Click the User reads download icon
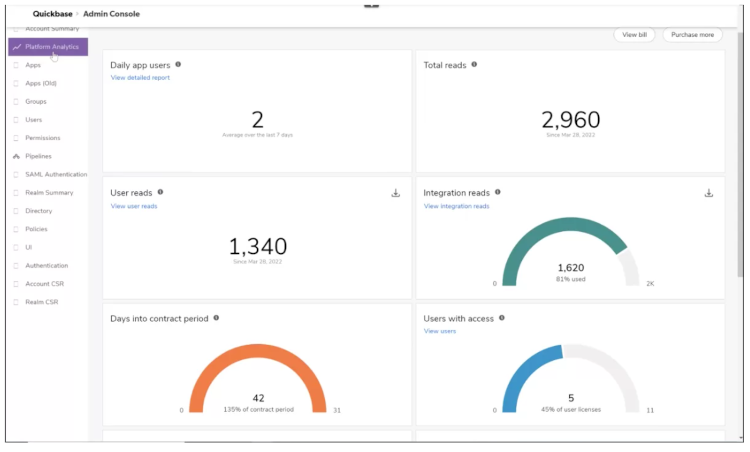 [395, 193]
